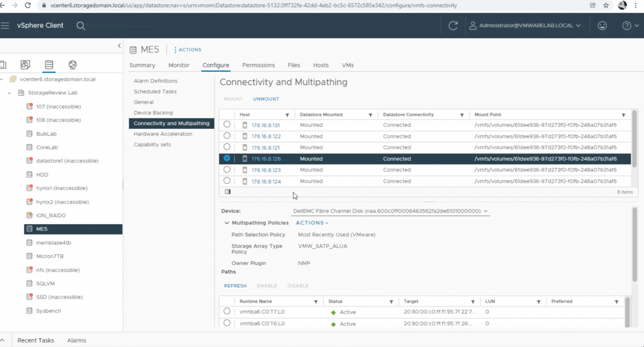Click the global search magnifier icon
Viewport: 644px width, 347px height.
click(80, 26)
